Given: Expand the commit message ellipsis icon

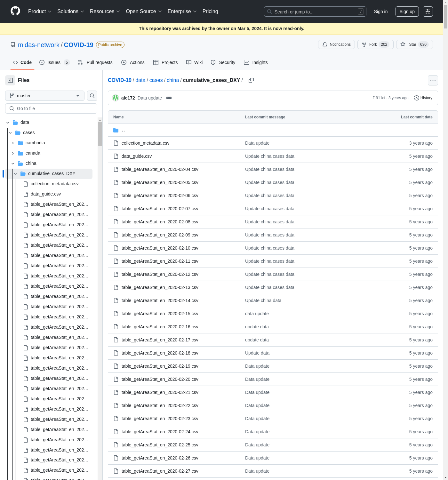Looking at the screenshot, I should click(169, 98).
